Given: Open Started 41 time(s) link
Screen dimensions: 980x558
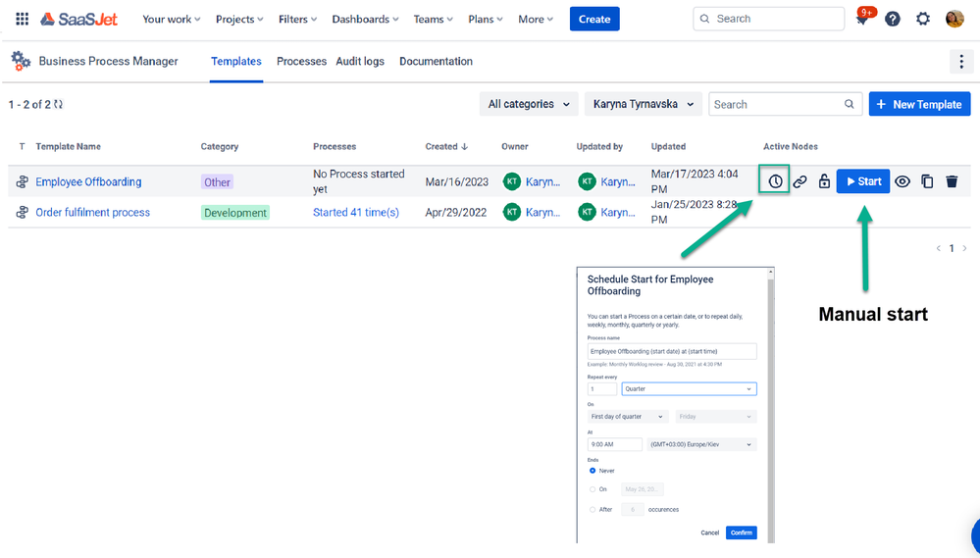Looking at the screenshot, I should [356, 213].
